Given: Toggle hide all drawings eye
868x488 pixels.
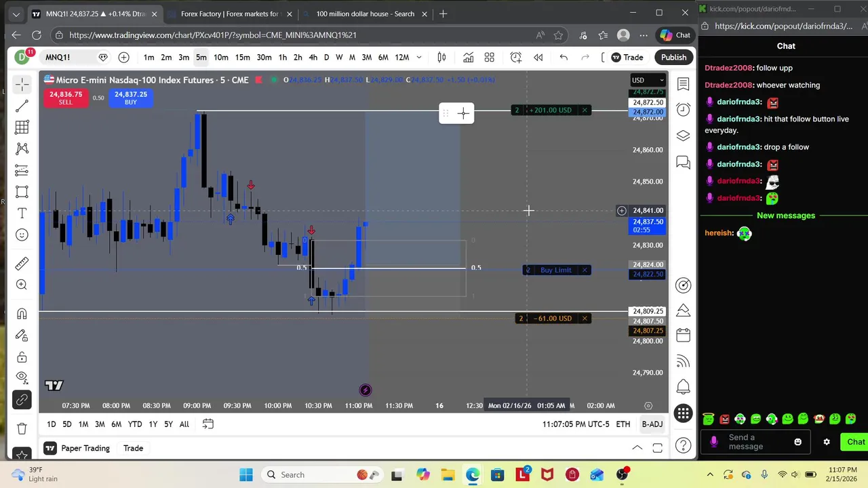Looking at the screenshot, I should 22,377.
